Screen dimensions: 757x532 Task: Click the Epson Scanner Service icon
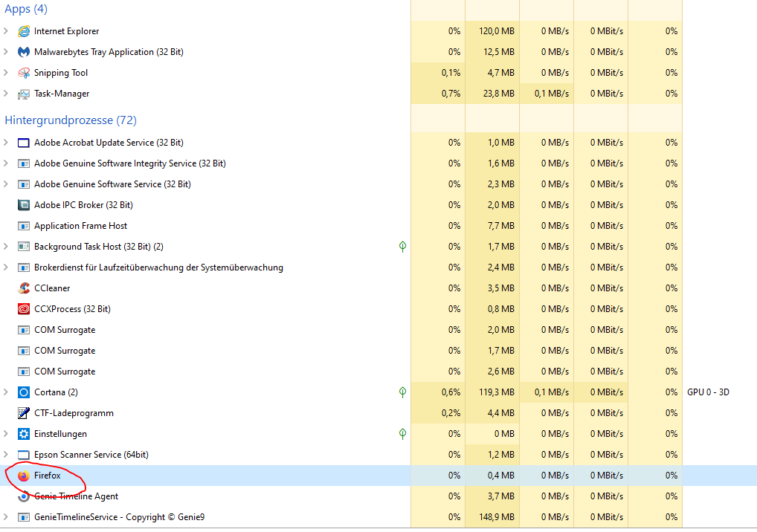(24, 455)
